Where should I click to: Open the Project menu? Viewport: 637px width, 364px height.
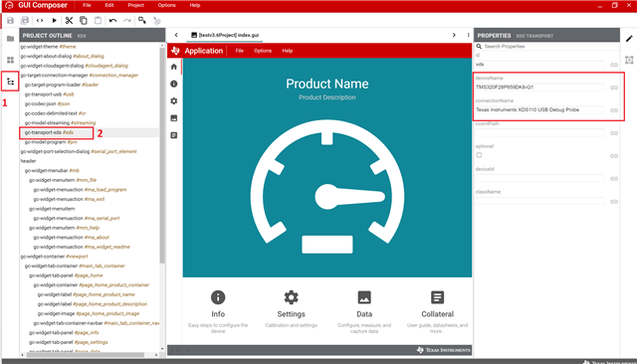135,5
